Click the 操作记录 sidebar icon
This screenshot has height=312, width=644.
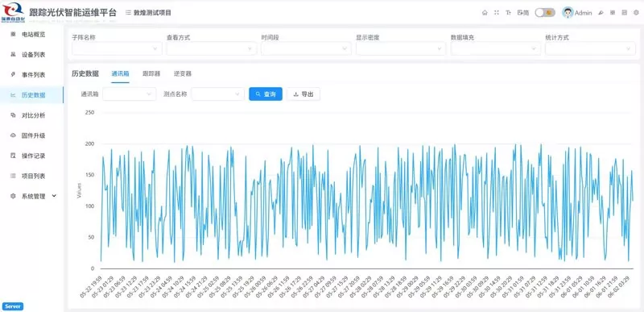[13, 156]
